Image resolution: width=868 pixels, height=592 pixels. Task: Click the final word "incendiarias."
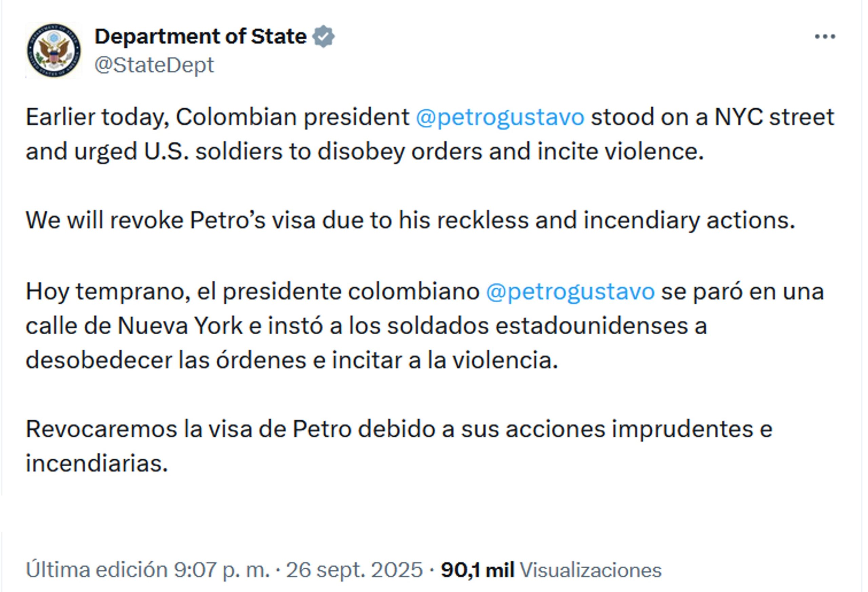tap(97, 463)
